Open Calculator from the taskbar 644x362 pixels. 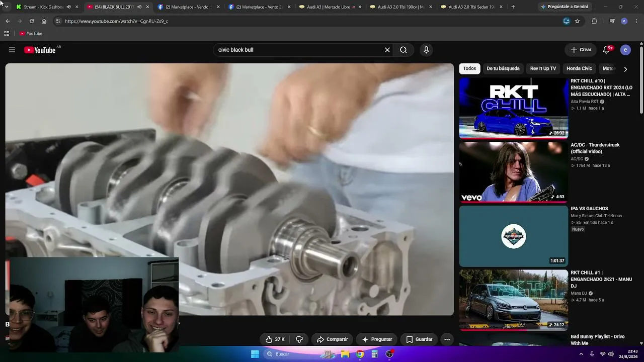click(374, 354)
